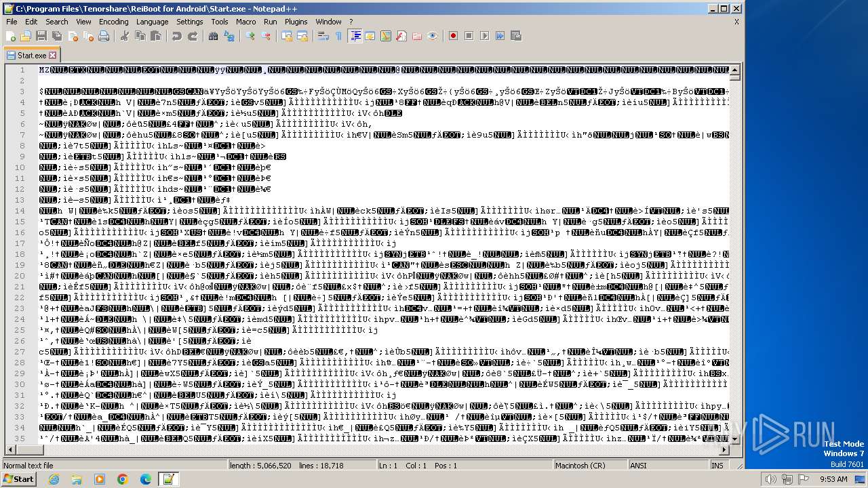Open the Window menu
Screen dimensions: 868x488
(x=329, y=22)
